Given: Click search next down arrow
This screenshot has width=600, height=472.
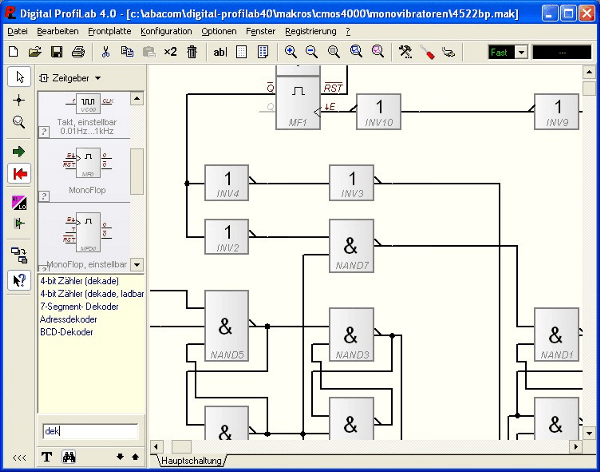Looking at the screenshot, I should (x=120, y=457).
